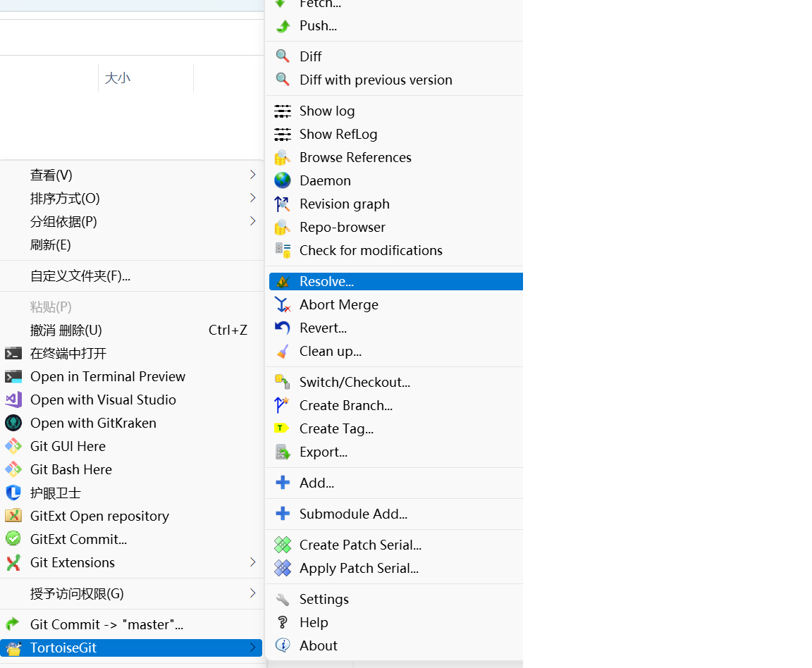Choose Git Commit -> "master"... entry

(132, 624)
